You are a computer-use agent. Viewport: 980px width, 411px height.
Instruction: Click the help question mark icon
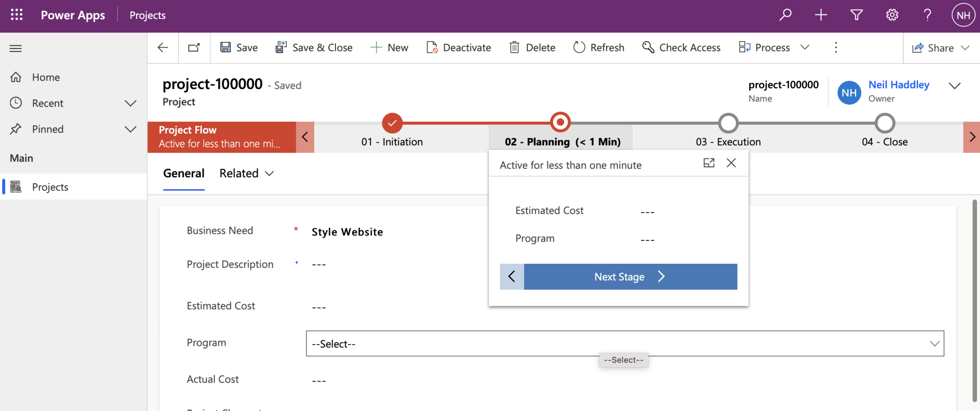point(927,15)
